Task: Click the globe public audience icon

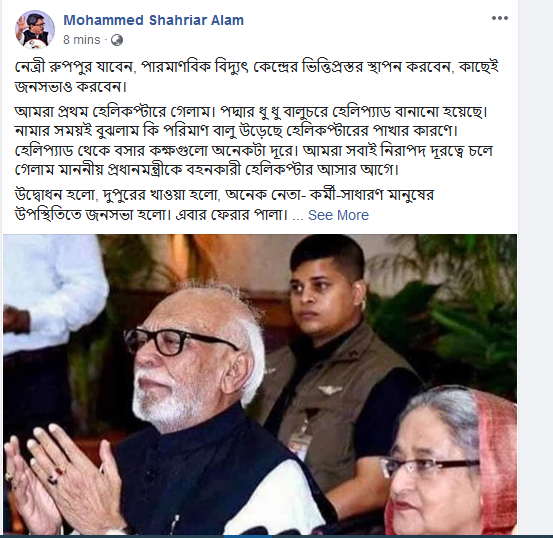Action: pos(117,40)
